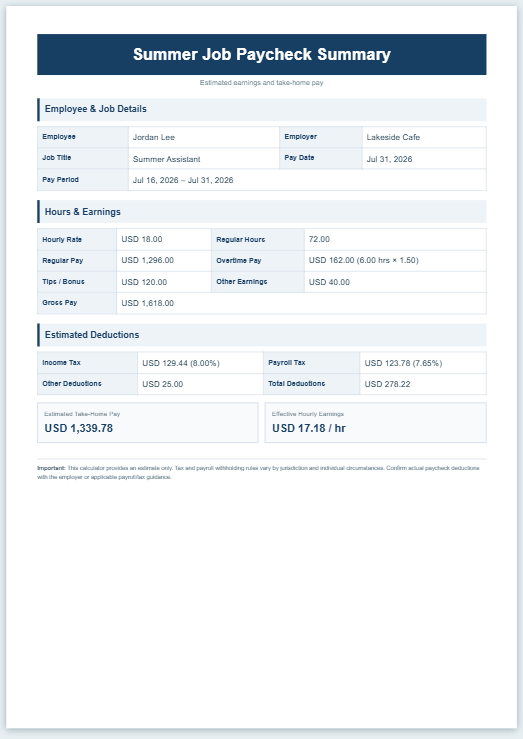The height and width of the screenshot is (739, 523).
Task: Click other earnings value 'USD 40.00'
Action: click(329, 282)
